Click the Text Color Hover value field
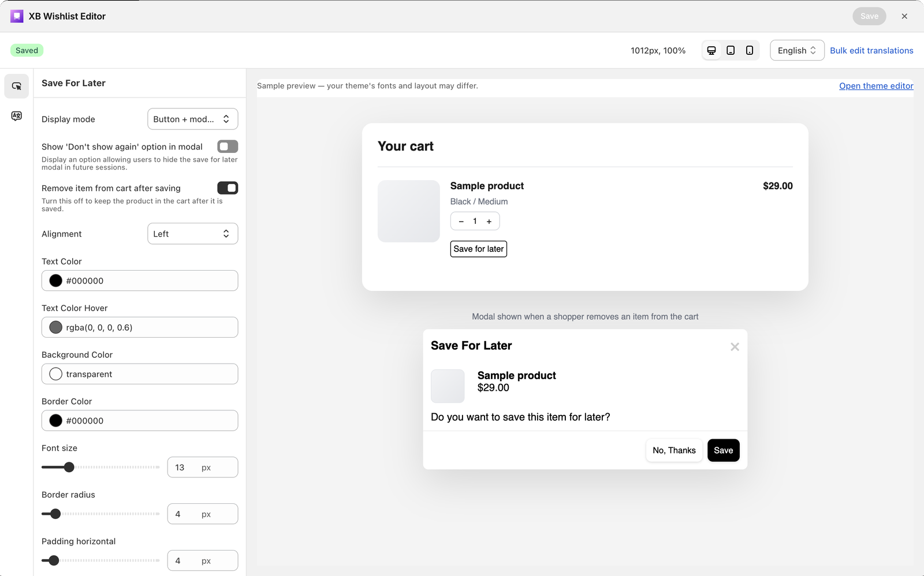Screen dimensions: 924x576 pyautogui.click(x=140, y=327)
